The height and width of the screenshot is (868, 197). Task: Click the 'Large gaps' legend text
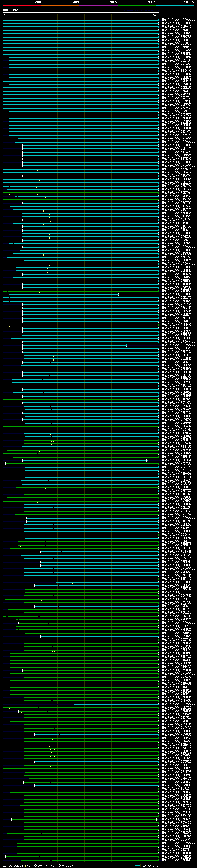[13, 865]
